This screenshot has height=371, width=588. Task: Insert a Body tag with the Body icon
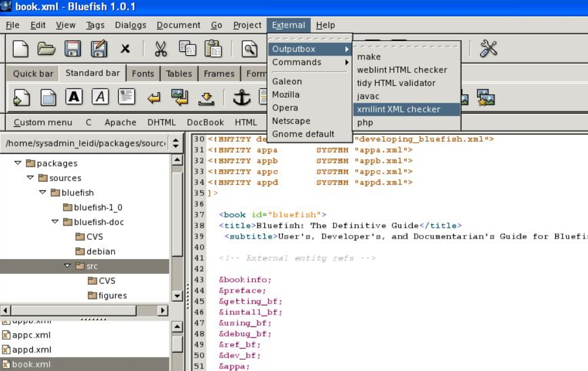(48, 98)
